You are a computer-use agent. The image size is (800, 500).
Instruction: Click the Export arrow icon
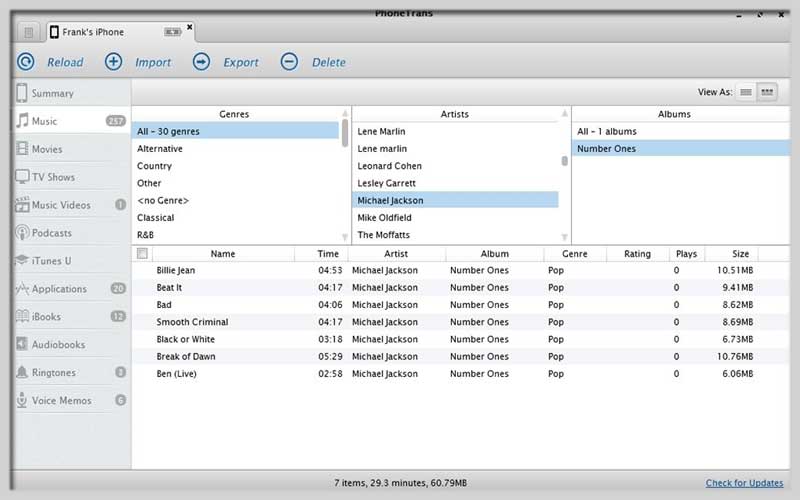(201, 62)
